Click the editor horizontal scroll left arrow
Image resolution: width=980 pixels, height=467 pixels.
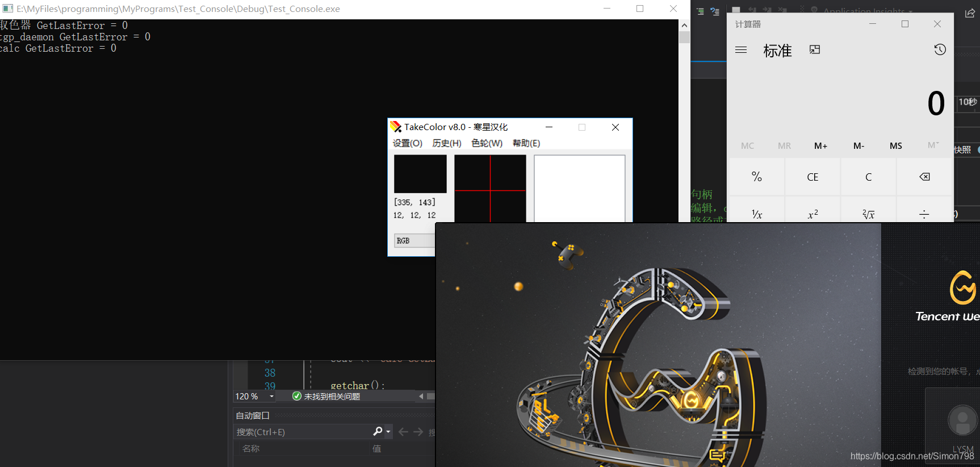point(421,396)
